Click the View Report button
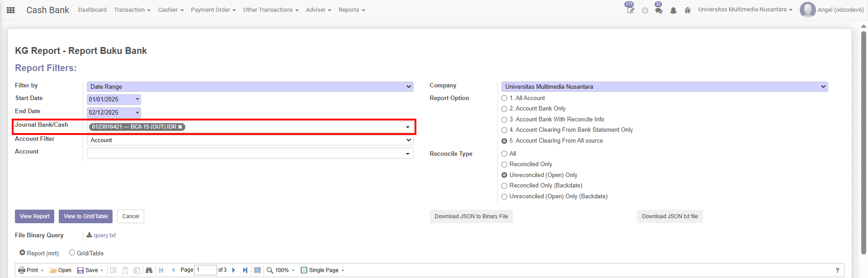This screenshot has height=278, width=868. pyautogui.click(x=34, y=216)
